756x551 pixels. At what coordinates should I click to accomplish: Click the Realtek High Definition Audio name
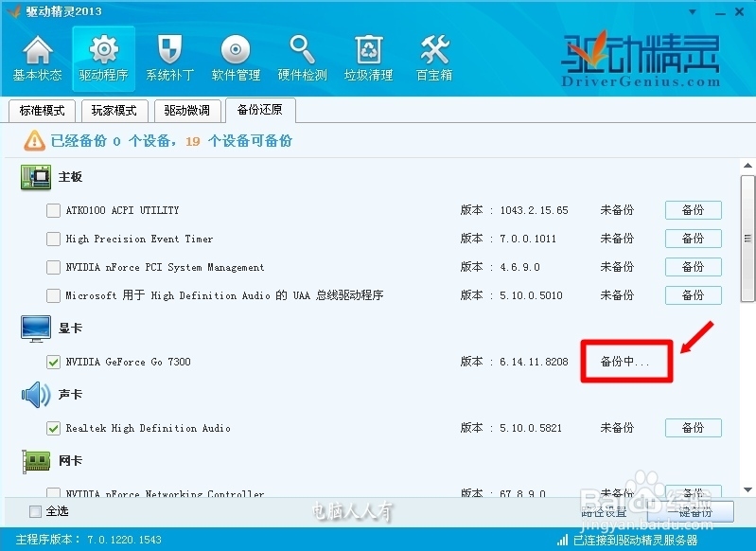point(148,429)
